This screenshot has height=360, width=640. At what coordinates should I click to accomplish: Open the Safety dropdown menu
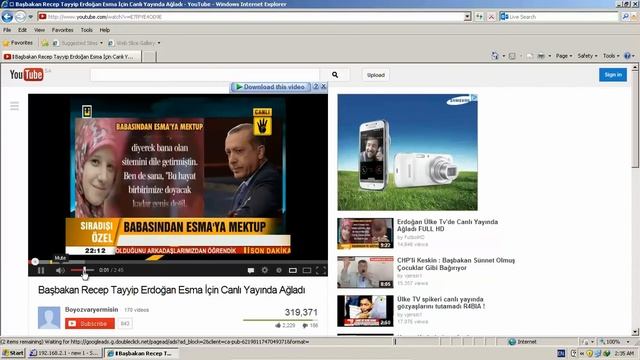(587, 56)
